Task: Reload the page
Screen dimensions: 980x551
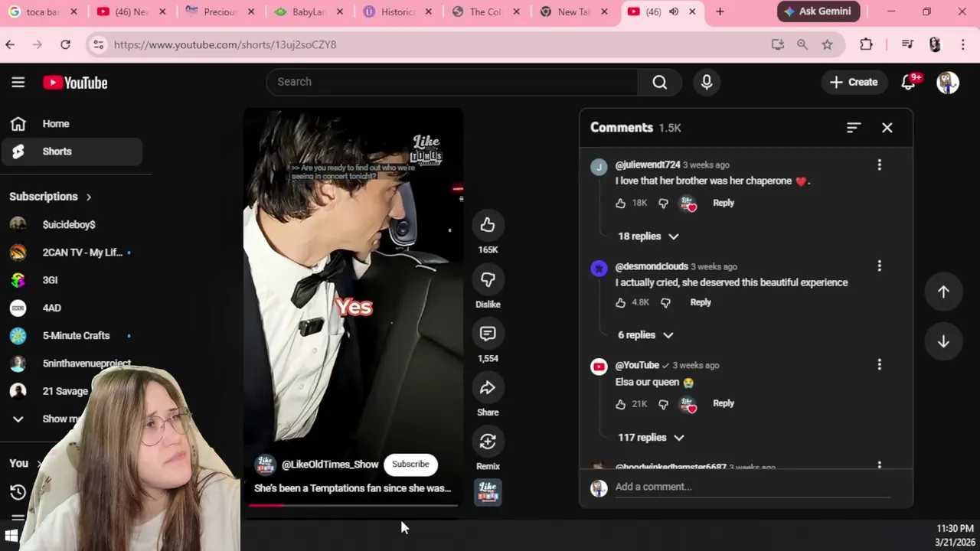Action: point(65,44)
